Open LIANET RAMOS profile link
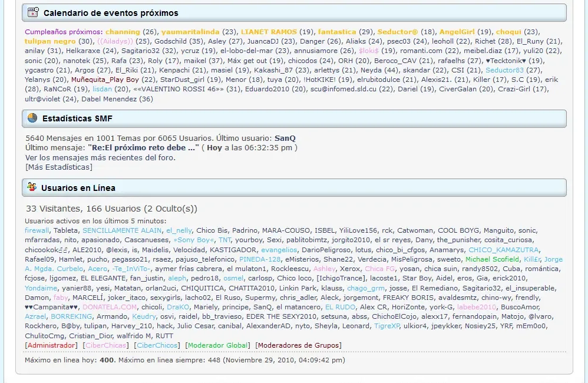 [x=269, y=32]
